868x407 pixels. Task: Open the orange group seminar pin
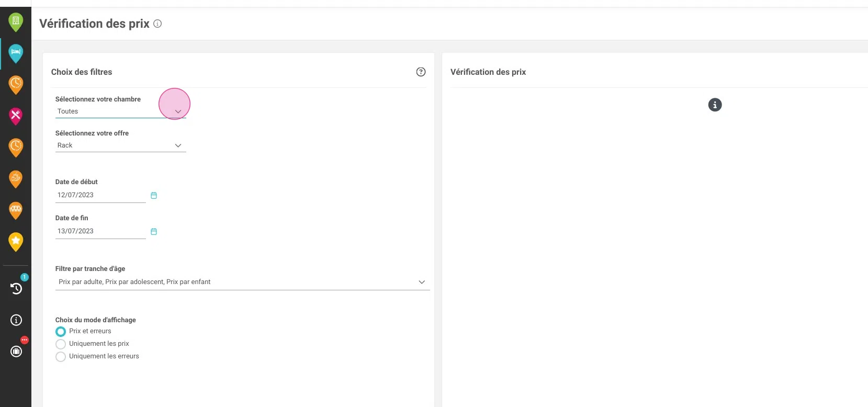[16, 210]
